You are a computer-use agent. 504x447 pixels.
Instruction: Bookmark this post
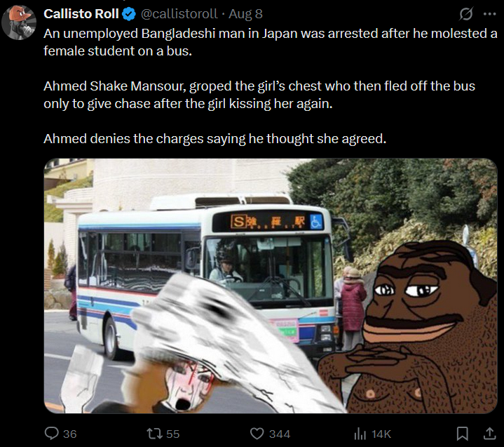(x=462, y=434)
